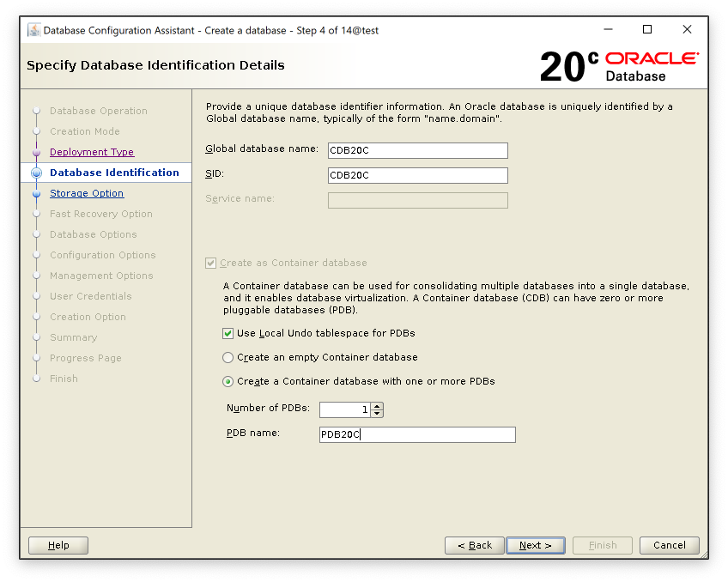This screenshot has width=728, height=582.
Task: Toggle Use Local Undo tablespace for PDBs
Action: pyautogui.click(x=227, y=333)
